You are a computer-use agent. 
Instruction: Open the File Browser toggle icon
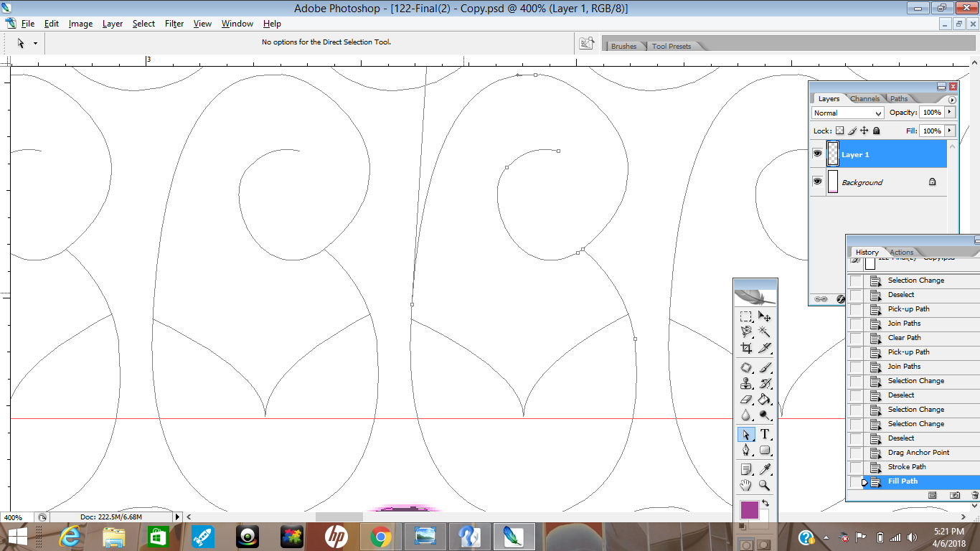click(x=587, y=43)
